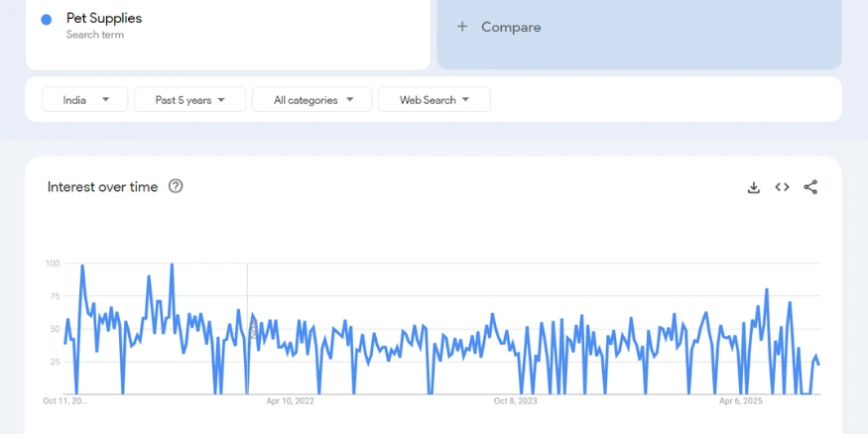868x434 pixels.
Task: Open the Past 5 years dropdown
Action: click(189, 99)
